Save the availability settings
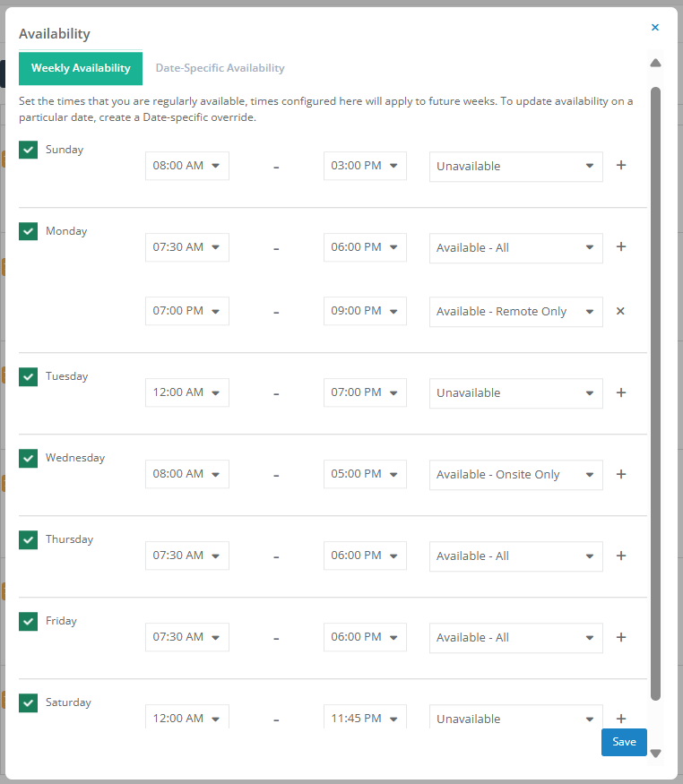The width and height of the screenshot is (683, 784). 624,742
